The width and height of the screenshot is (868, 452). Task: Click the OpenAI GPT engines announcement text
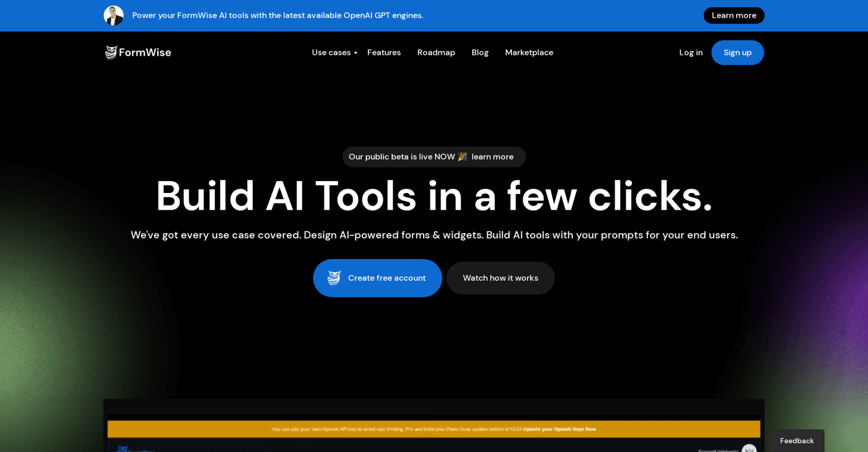click(277, 16)
